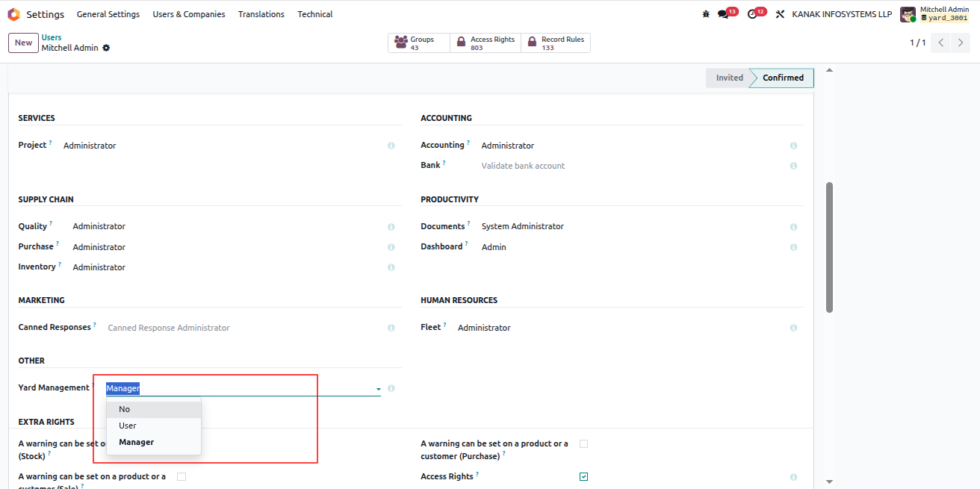The image size is (980, 489).
Task: Click info icon on the Inventory row
Action: pos(391,267)
